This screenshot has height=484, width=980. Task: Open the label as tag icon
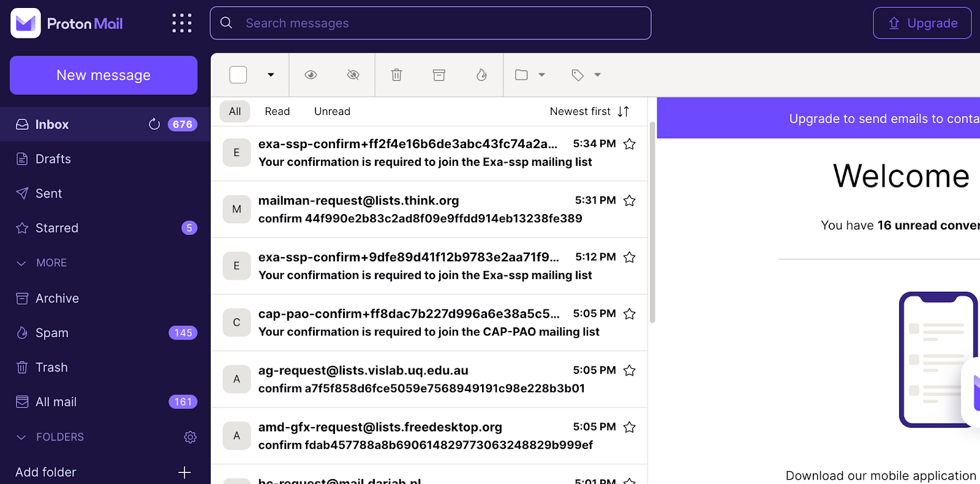(578, 75)
